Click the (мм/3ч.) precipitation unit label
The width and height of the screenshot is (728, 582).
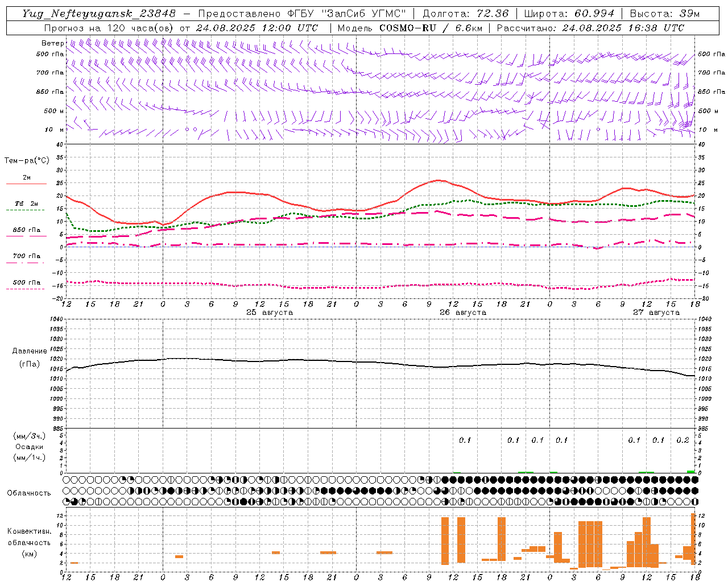click(30, 436)
